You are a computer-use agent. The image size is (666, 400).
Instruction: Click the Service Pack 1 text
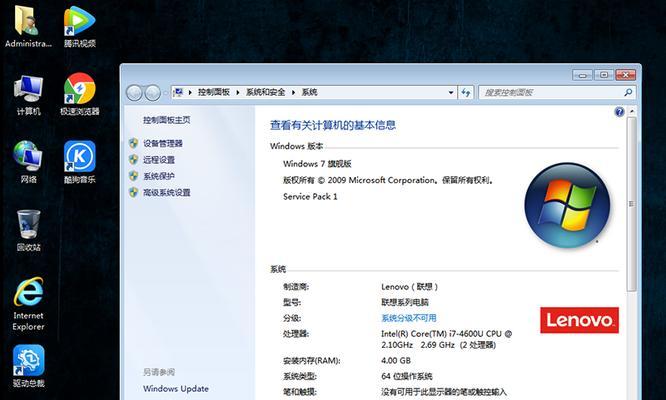310,197
